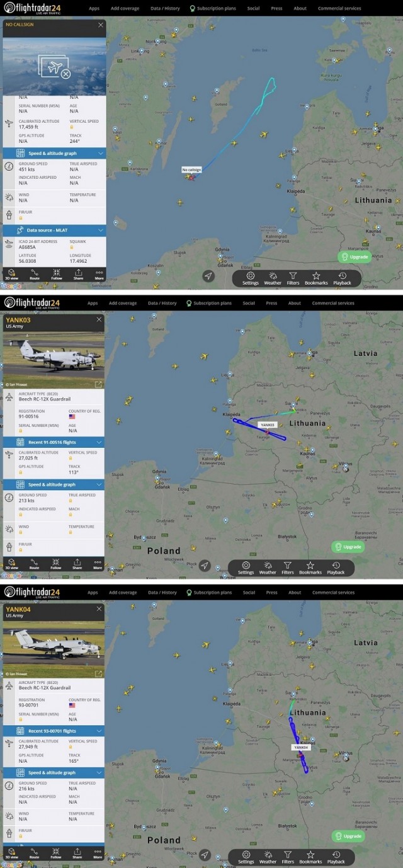This screenshot has width=403, height=868.
Task: Click Share in the NO CALLSIGN panel
Action: coord(78,274)
